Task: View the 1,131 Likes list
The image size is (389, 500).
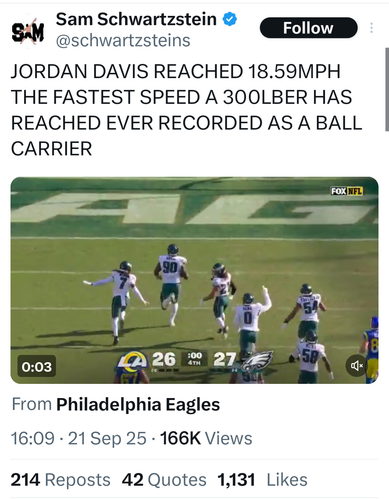Action: click(262, 480)
